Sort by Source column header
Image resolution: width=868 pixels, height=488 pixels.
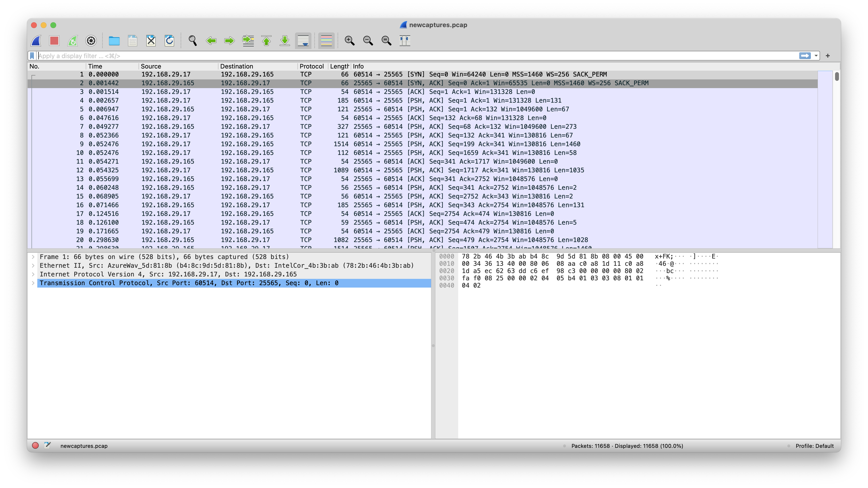click(x=178, y=66)
